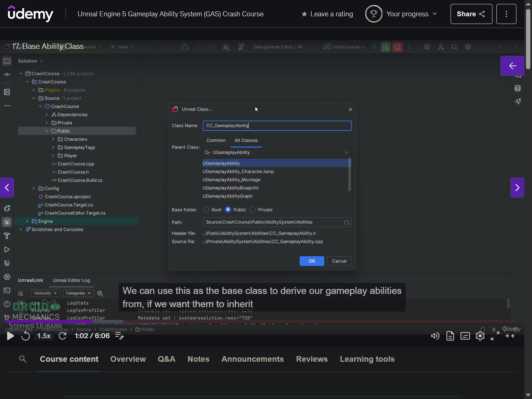Viewport: 532px width, 399px height.
Task: Expand the Plugins folder node
Action: (x=34, y=90)
